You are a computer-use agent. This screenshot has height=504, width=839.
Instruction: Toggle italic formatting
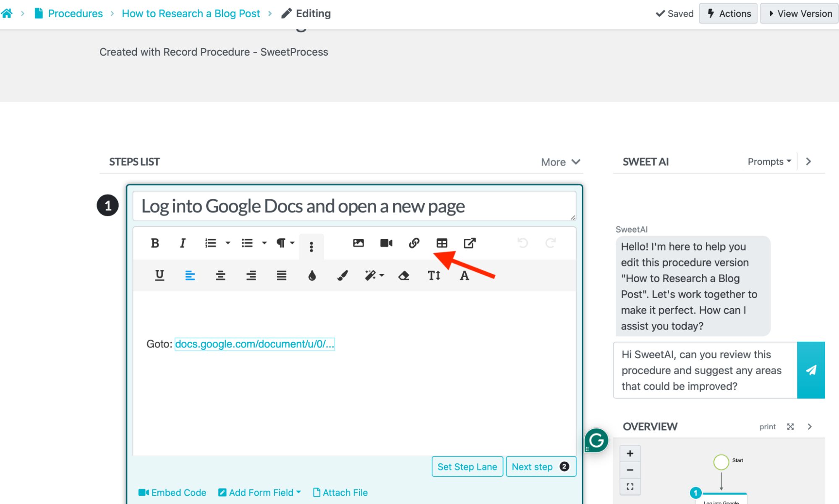point(183,243)
